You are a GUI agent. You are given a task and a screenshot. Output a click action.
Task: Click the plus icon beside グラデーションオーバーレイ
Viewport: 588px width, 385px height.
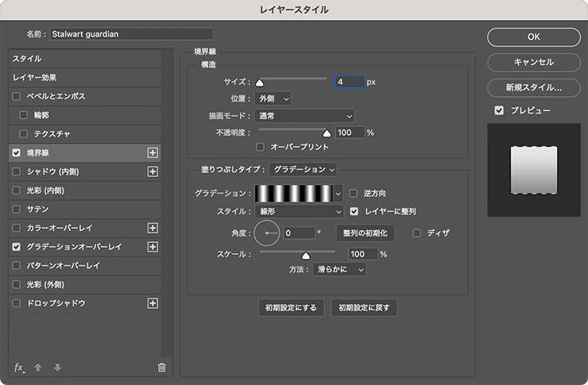153,247
